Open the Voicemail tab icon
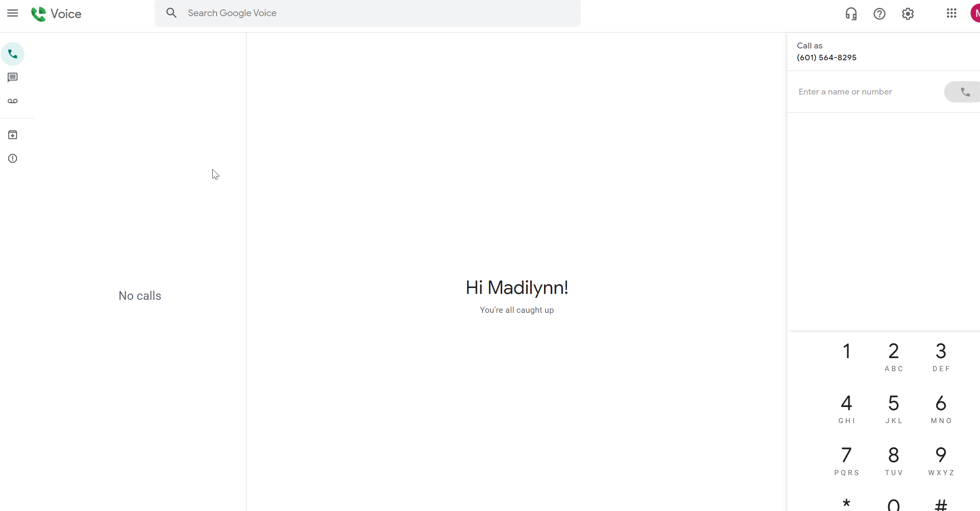The image size is (980, 511). click(13, 101)
